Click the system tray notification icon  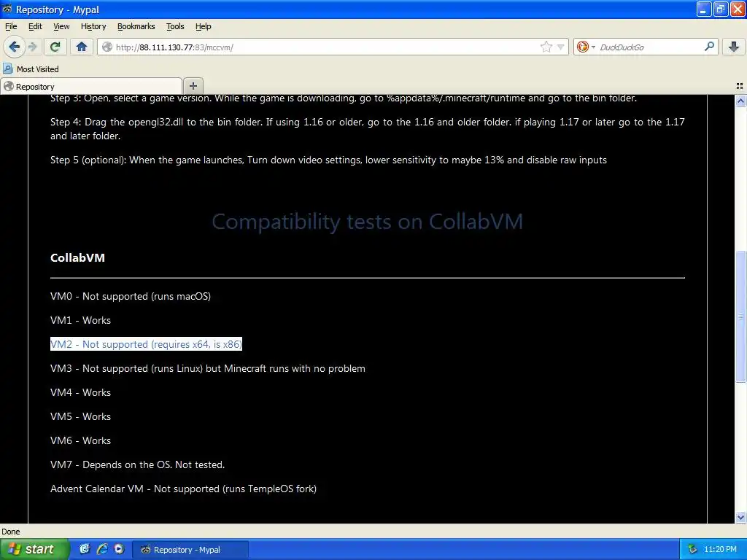(692, 549)
